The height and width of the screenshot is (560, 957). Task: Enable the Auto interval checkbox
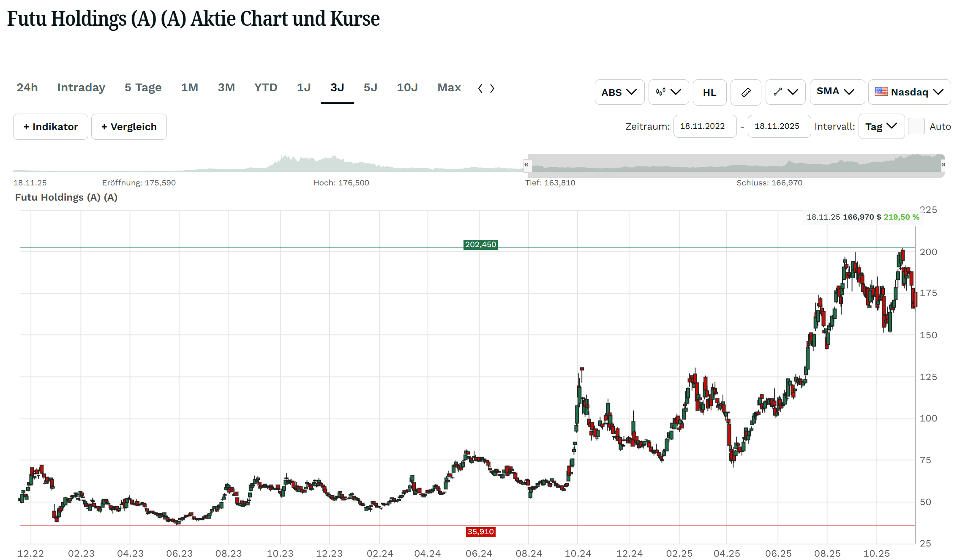pyautogui.click(x=916, y=126)
